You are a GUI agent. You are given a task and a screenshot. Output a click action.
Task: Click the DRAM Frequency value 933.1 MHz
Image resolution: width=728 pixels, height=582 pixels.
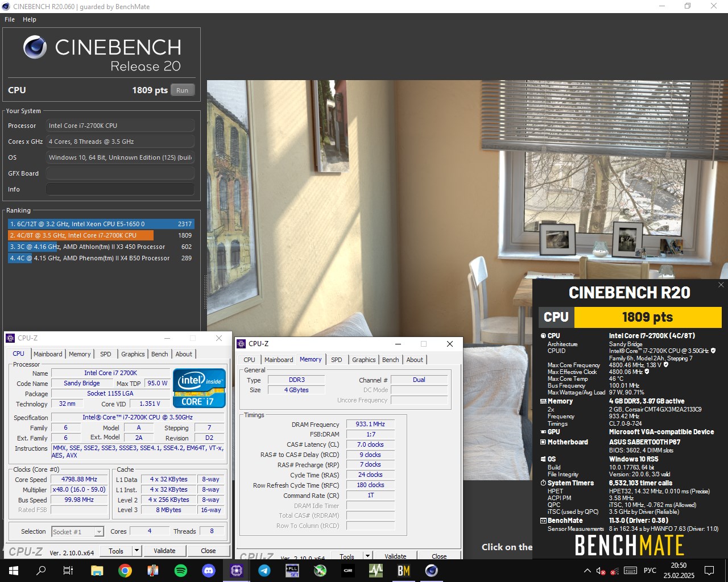pos(370,424)
